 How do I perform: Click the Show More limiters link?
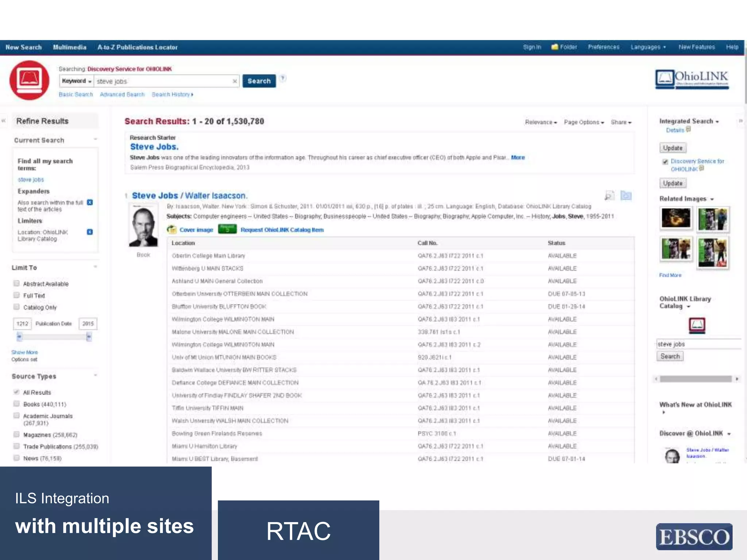24,352
